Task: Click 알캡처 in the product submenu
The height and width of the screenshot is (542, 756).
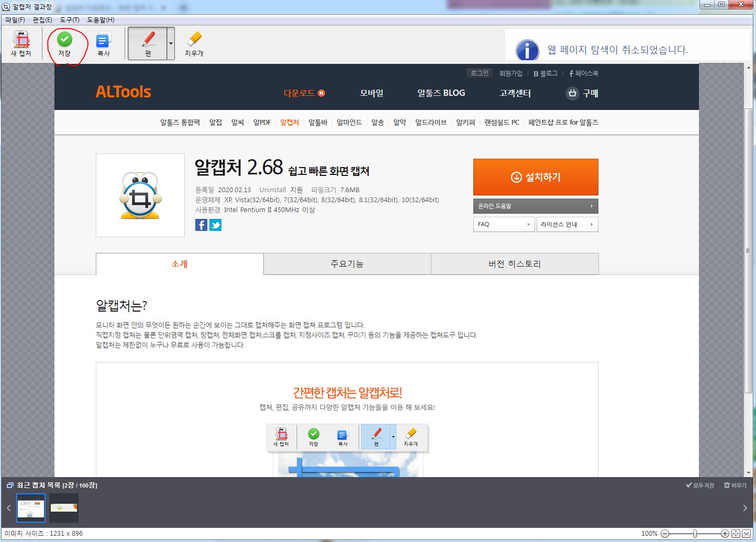Action: click(290, 122)
